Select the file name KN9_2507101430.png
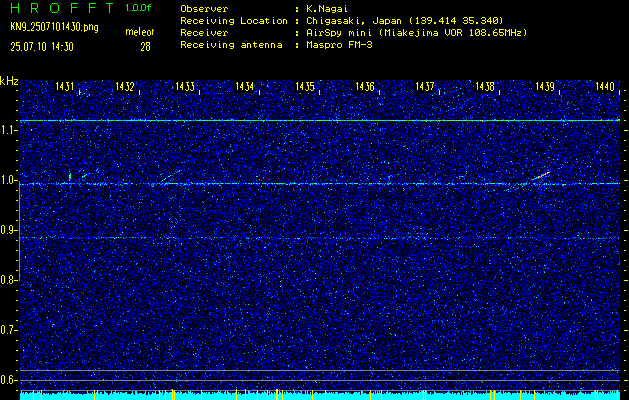The image size is (629, 400). click(54, 27)
